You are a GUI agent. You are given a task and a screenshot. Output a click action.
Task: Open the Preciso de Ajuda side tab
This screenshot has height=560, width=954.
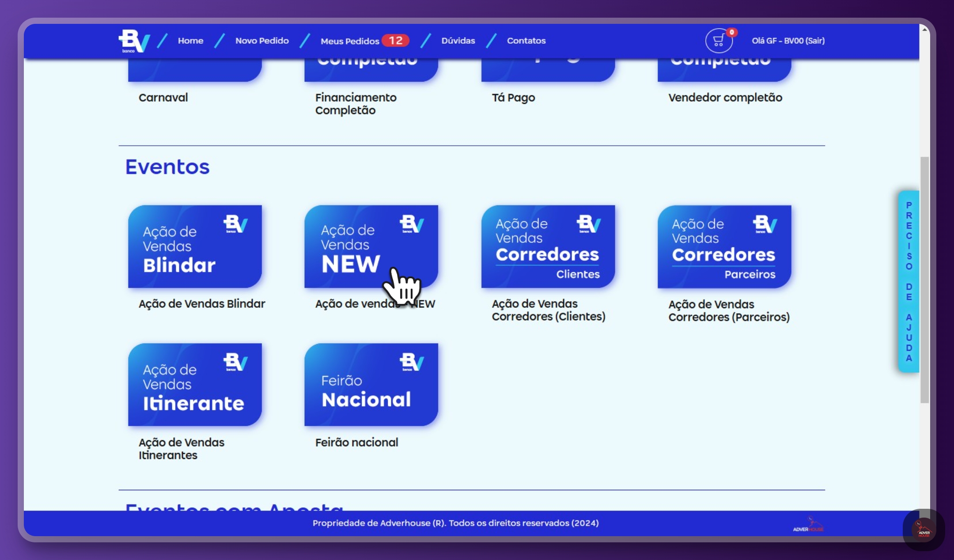909,281
